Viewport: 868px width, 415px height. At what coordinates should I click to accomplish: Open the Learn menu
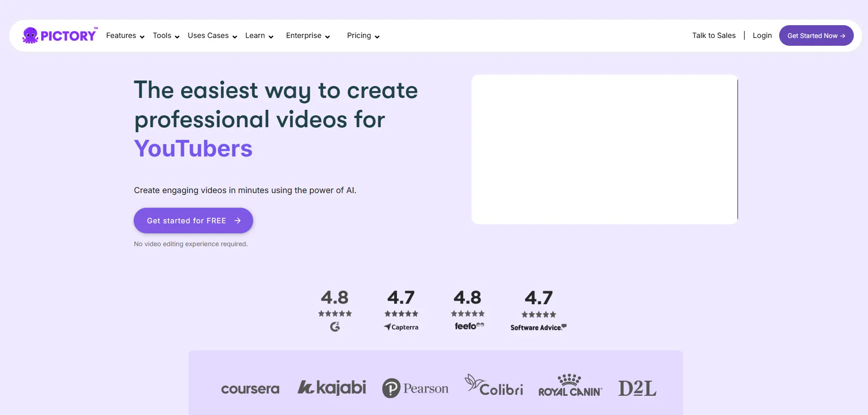(255, 36)
